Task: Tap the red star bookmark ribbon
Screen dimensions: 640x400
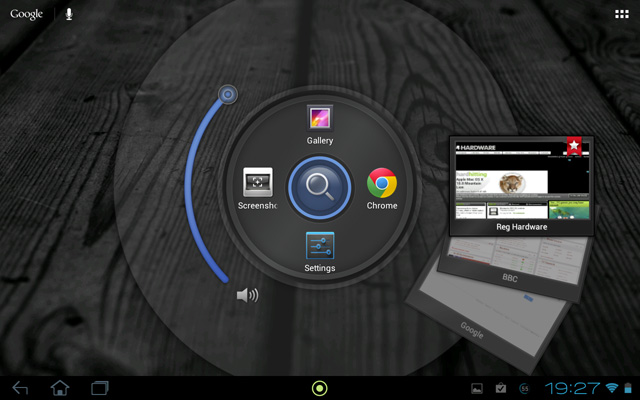Action: point(574,146)
